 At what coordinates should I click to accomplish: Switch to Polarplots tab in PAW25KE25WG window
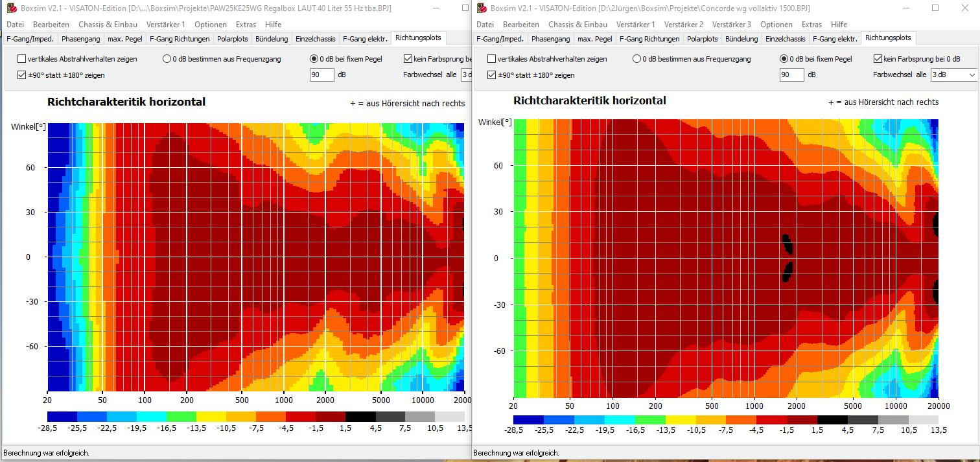point(233,39)
